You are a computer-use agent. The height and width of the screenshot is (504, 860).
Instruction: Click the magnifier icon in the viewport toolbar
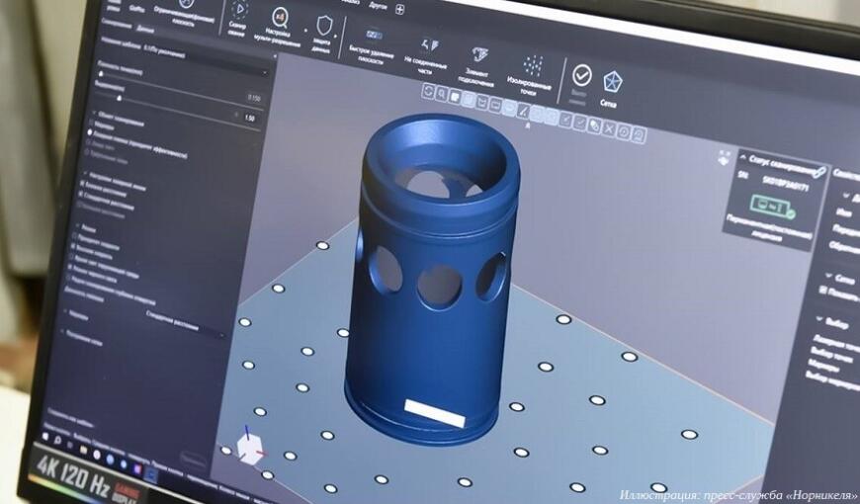(x=441, y=94)
